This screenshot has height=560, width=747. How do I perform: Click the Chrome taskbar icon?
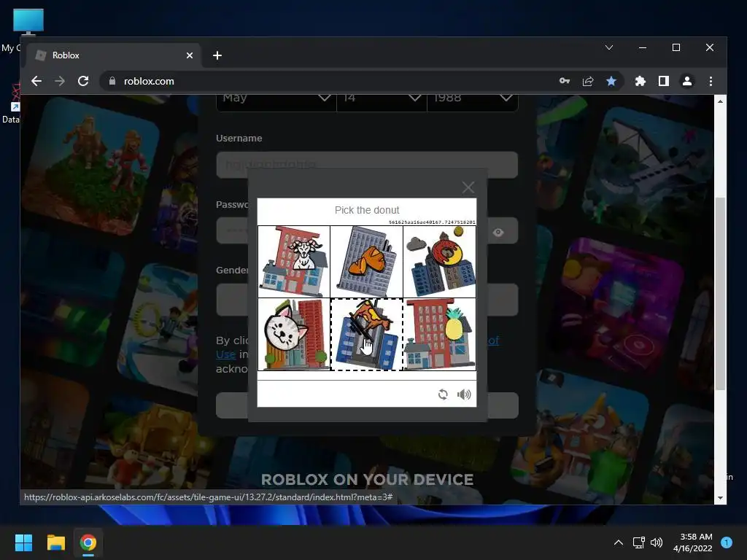click(x=88, y=542)
